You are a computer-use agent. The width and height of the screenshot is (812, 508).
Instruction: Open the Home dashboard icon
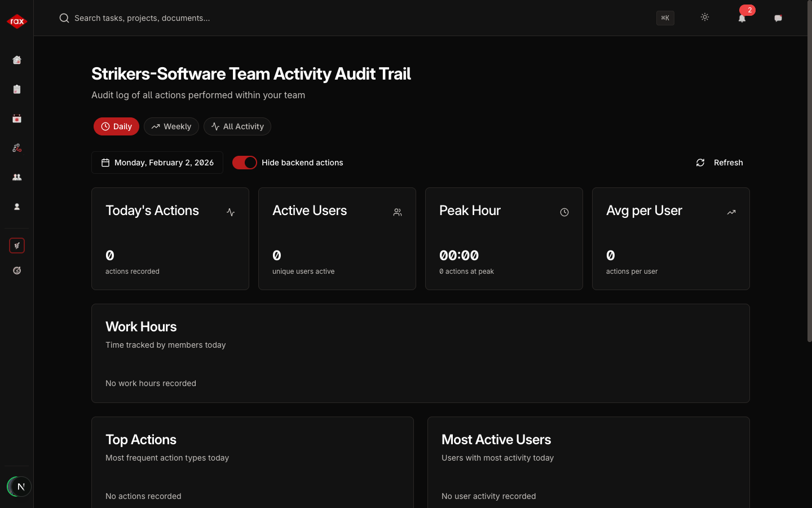point(16,60)
